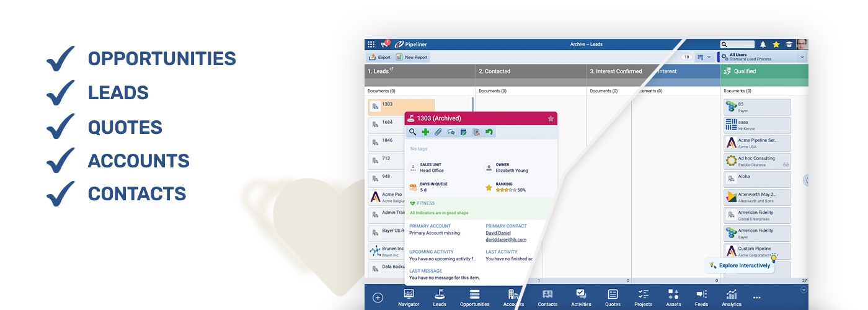The height and width of the screenshot is (310, 868).
Task: Open favorites star in top bar
Action: pos(776,45)
